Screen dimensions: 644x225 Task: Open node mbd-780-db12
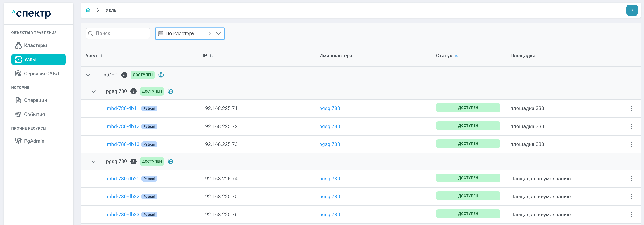click(x=123, y=126)
